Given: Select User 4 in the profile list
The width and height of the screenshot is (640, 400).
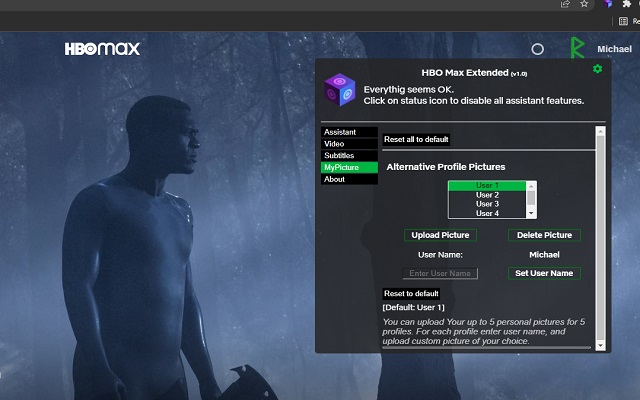Looking at the screenshot, I should [487, 213].
